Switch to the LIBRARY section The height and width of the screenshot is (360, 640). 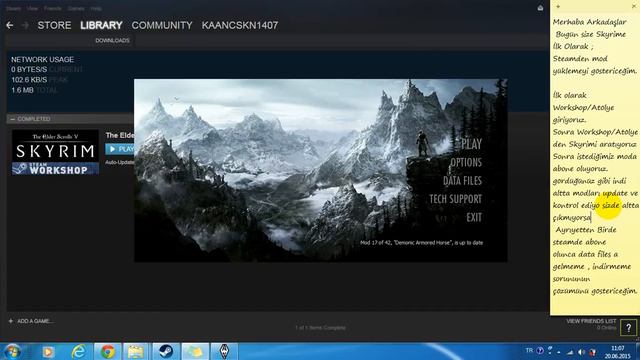[101, 25]
